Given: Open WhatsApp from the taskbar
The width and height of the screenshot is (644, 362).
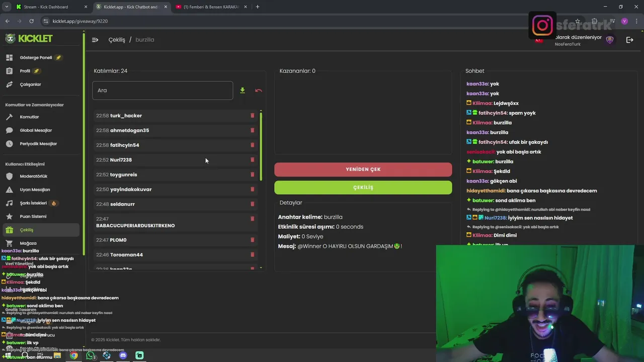Looking at the screenshot, I should (x=91, y=355).
